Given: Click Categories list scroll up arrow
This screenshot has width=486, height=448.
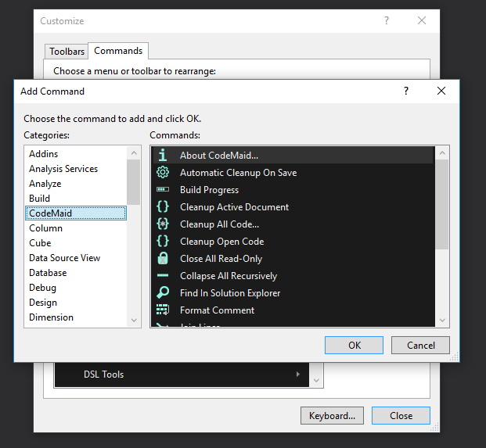Looking at the screenshot, I should tap(134, 153).
